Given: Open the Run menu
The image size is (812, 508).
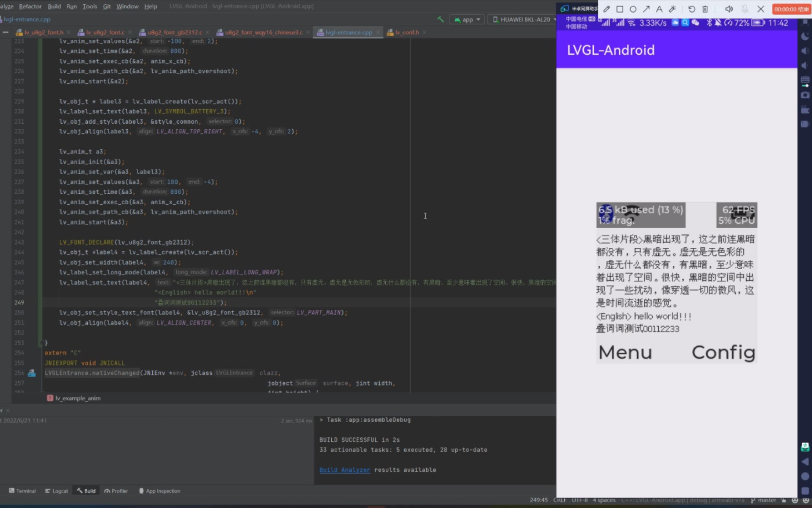Looking at the screenshot, I should click(x=71, y=6).
